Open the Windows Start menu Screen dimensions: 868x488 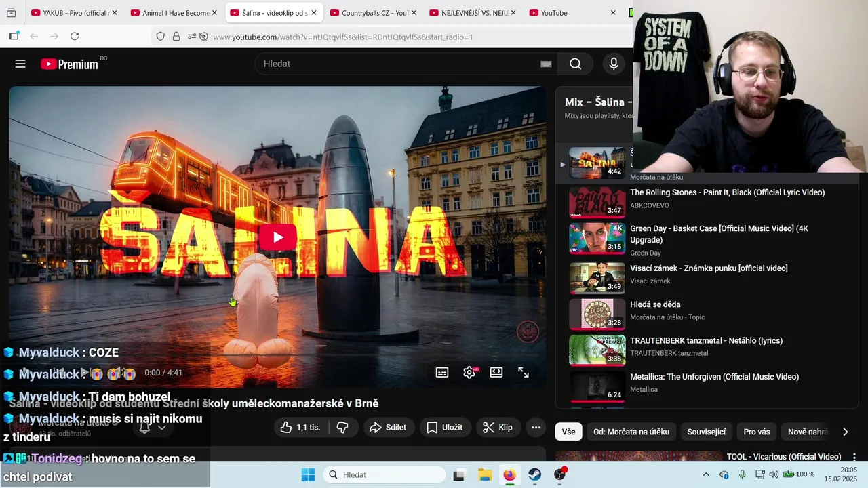pyautogui.click(x=308, y=474)
